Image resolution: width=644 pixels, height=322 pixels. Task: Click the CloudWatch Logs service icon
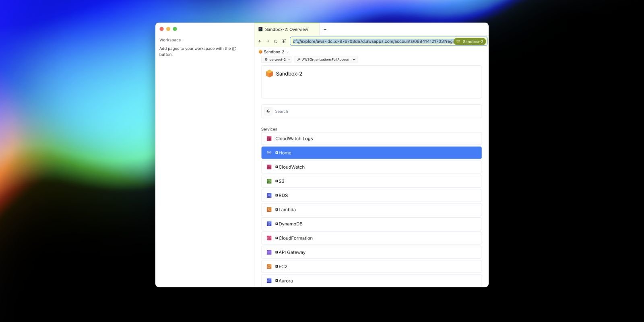pyautogui.click(x=269, y=138)
